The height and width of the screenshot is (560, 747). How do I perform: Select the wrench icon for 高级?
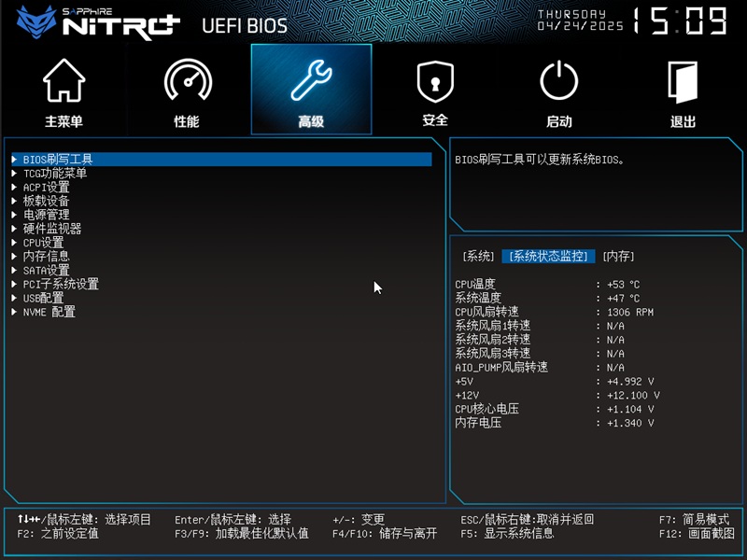[311, 82]
